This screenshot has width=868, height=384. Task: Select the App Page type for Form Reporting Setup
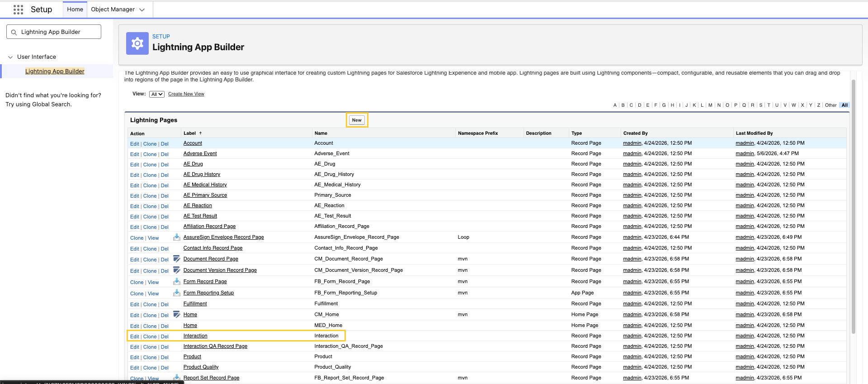[x=582, y=293]
